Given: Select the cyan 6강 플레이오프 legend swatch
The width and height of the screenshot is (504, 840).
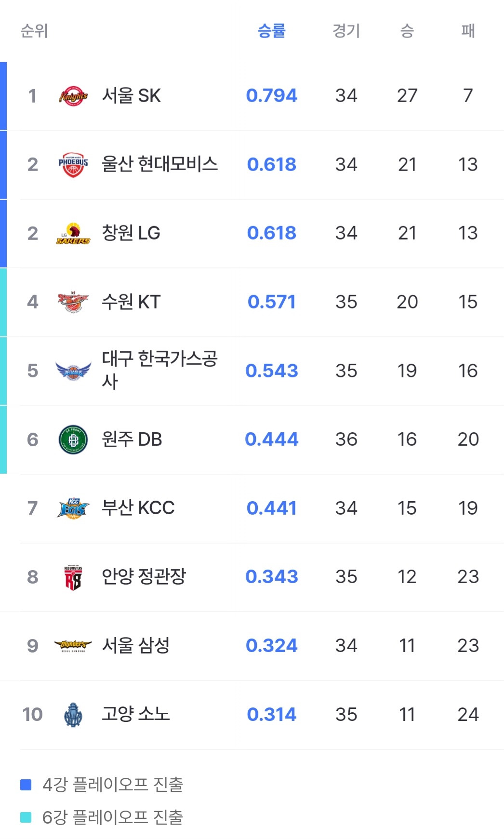Looking at the screenshot, I should click(x=26, y=817).
